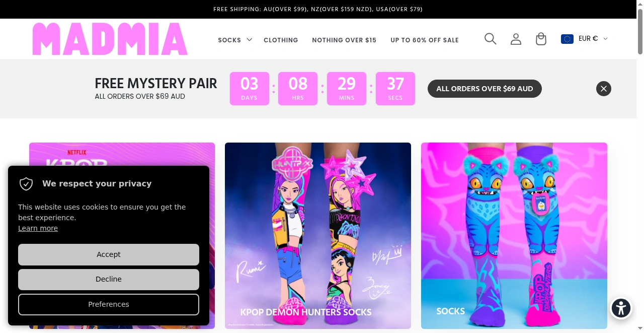Open the accessibility widget icon
This screenshot has height=333, width=644.
(x=621, y=308)
